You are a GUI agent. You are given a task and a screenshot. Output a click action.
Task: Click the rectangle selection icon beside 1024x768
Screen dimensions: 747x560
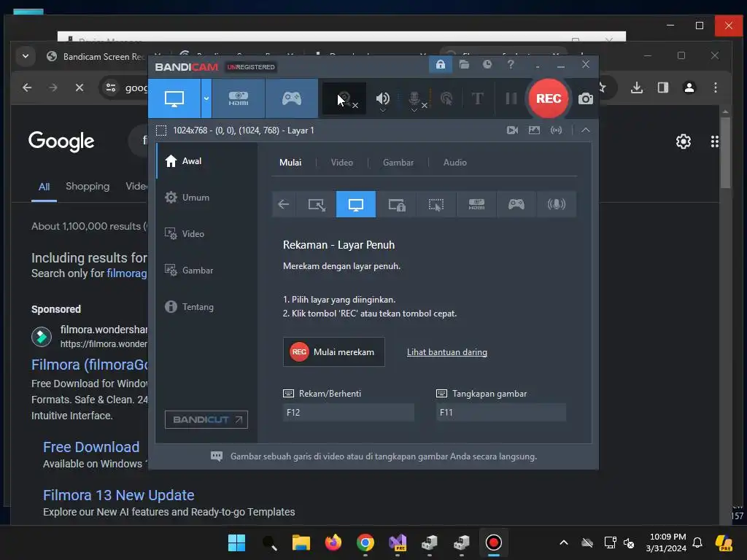(x=161, y=131)
